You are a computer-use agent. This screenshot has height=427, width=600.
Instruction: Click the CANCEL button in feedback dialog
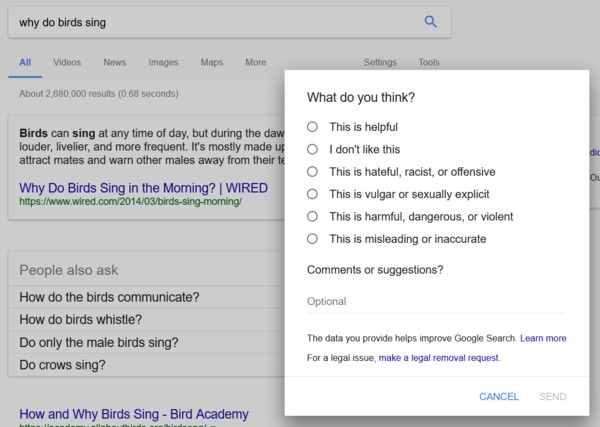coord(499,396)
